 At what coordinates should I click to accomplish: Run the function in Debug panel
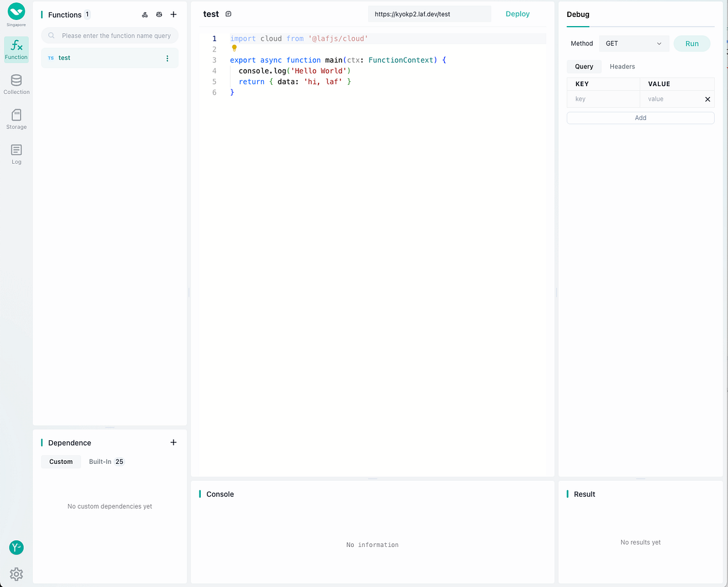[692, 43]
